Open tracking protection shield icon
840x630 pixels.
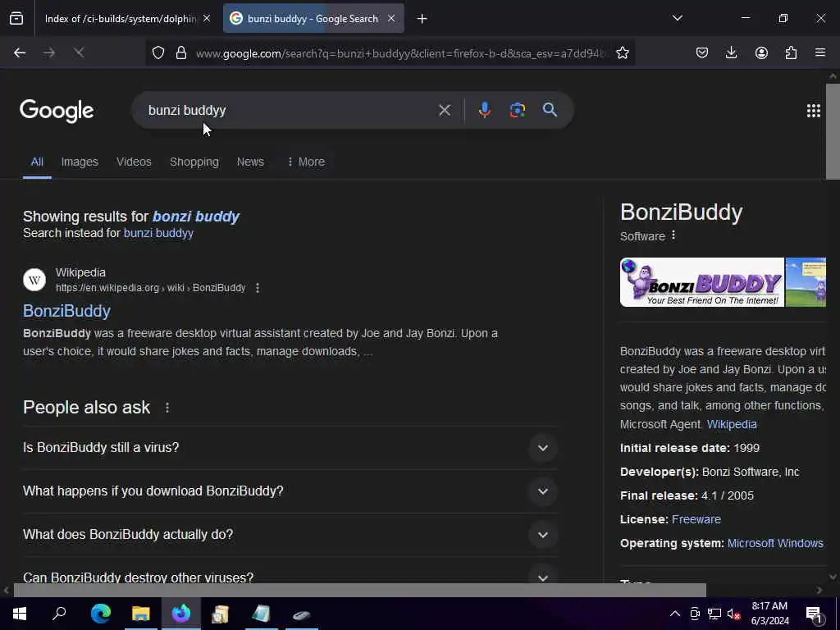click(158, 52)
